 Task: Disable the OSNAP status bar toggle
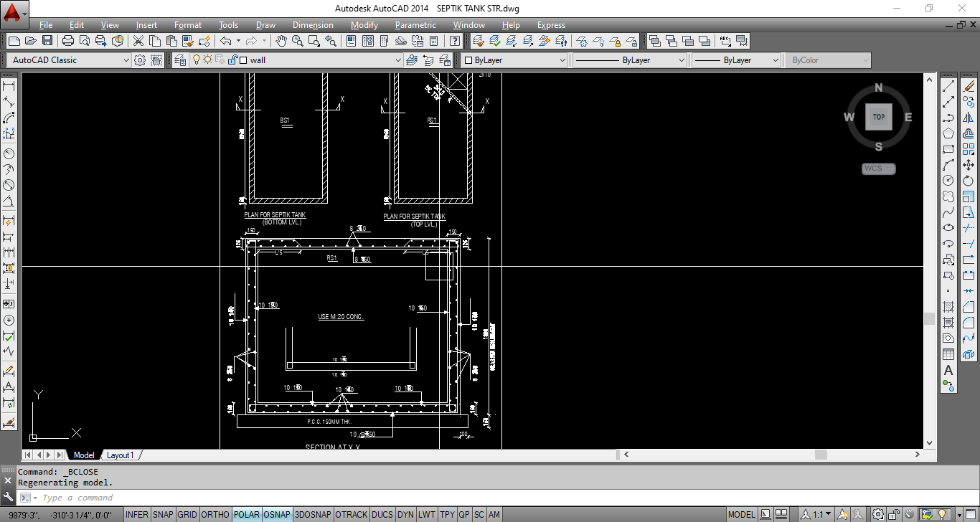pyautogui.click(x=276, y=515)
